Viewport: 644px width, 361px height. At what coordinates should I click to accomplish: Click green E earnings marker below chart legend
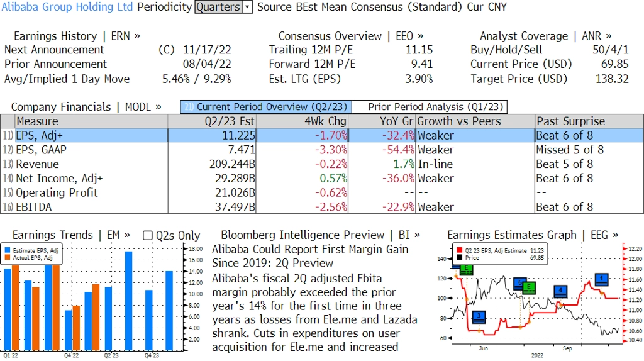(x=466, y=269)
